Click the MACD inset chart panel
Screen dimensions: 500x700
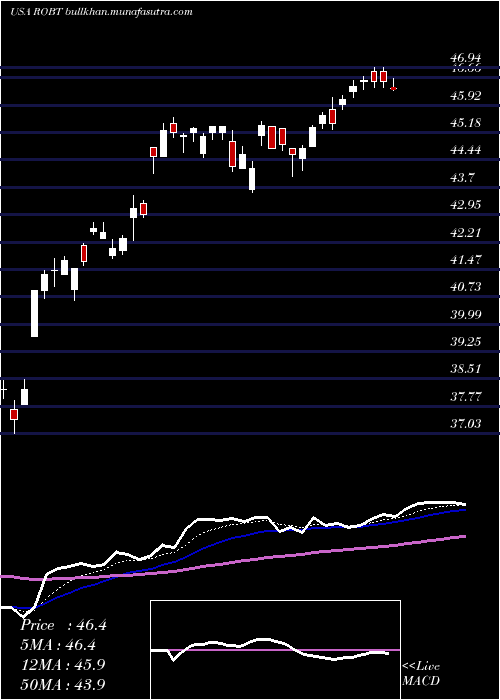(x=275, y=650)
